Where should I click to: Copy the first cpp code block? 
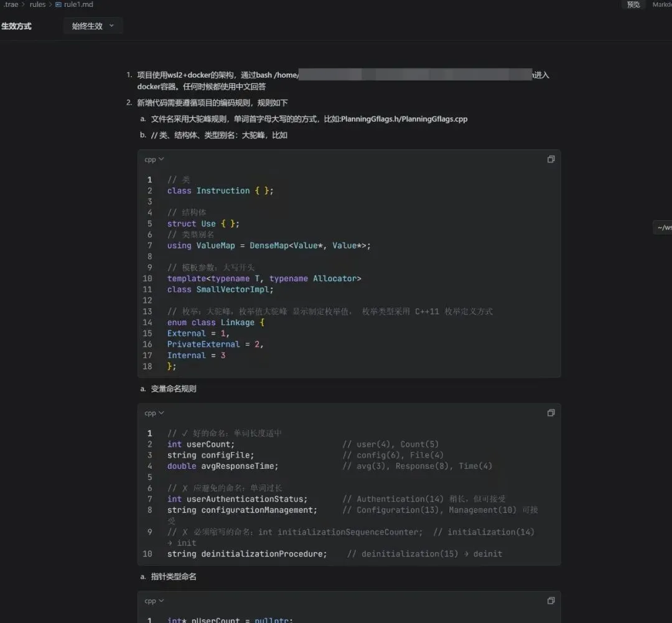(x=551, y=159)
